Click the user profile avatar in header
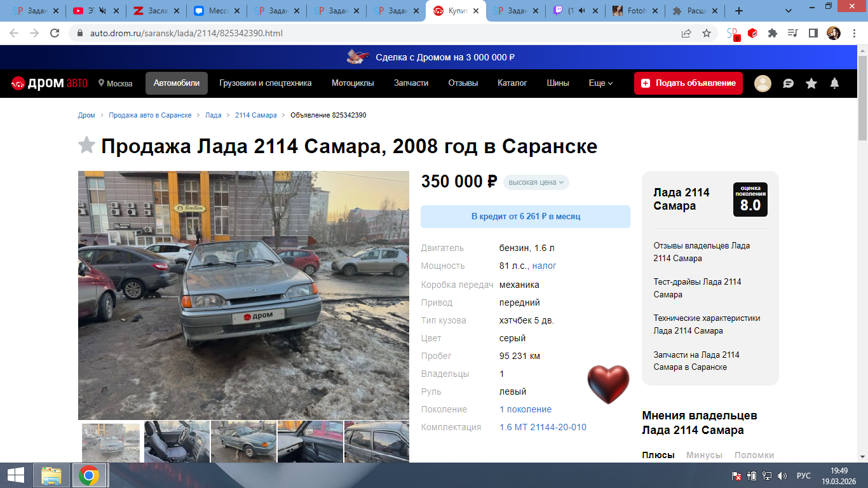This screenshot has width=868, height=488. click(x=763, y=83)
